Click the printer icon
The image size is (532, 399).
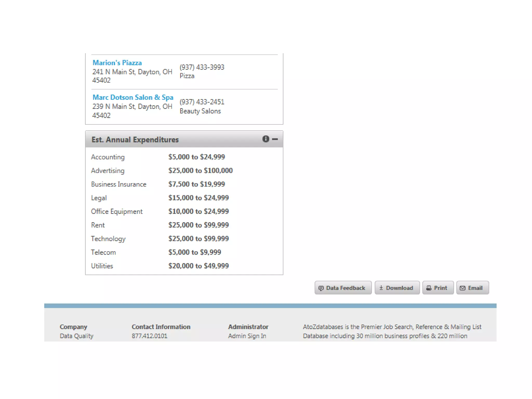coord(429,288)
